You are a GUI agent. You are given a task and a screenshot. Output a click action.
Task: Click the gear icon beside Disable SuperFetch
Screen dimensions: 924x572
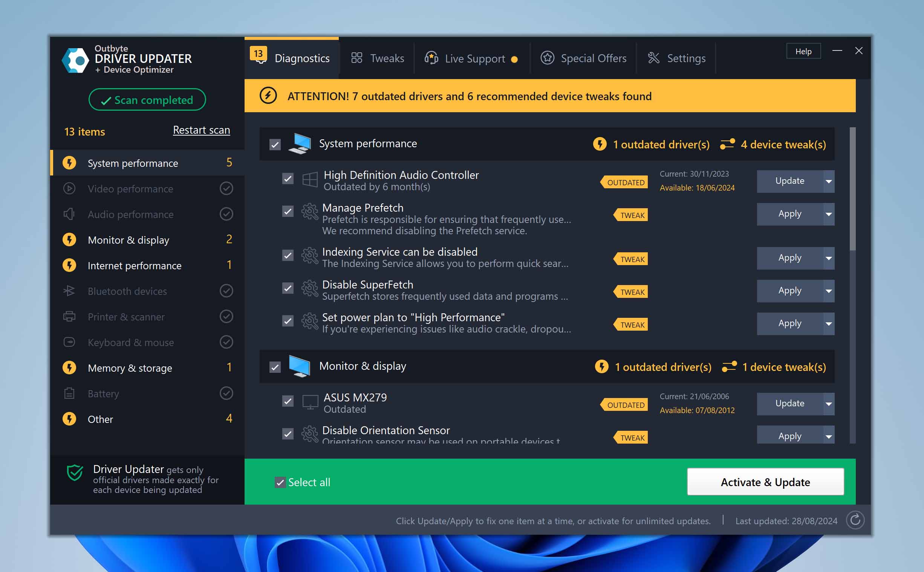pyautogui.click(x=310, y=288)
